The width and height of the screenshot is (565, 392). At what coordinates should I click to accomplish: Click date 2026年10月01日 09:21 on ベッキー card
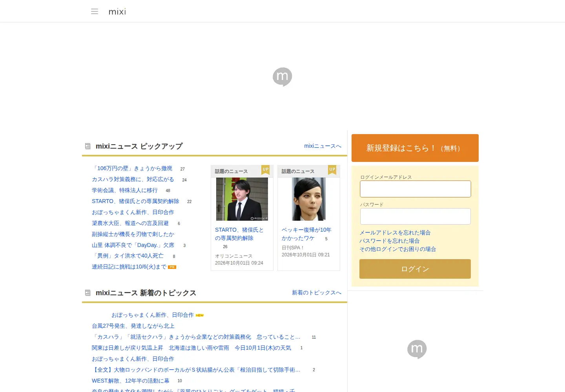(x=306, y=255)
